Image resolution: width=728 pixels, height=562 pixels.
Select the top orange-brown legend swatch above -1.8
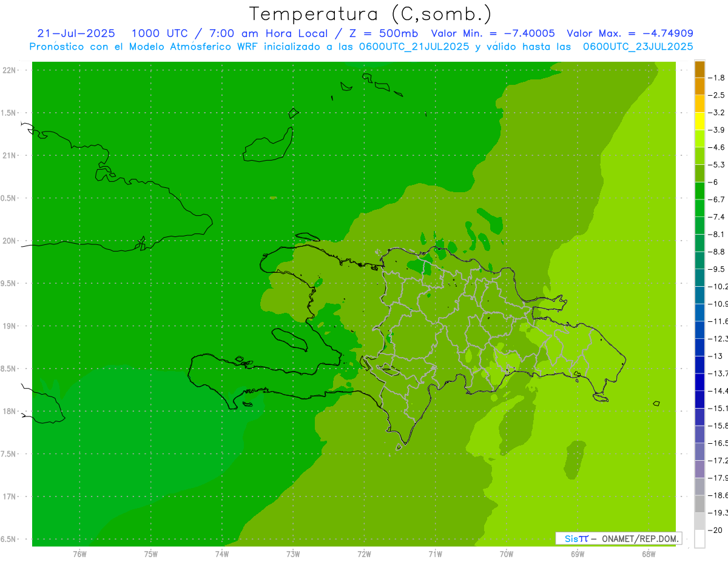tap(699, 69)
